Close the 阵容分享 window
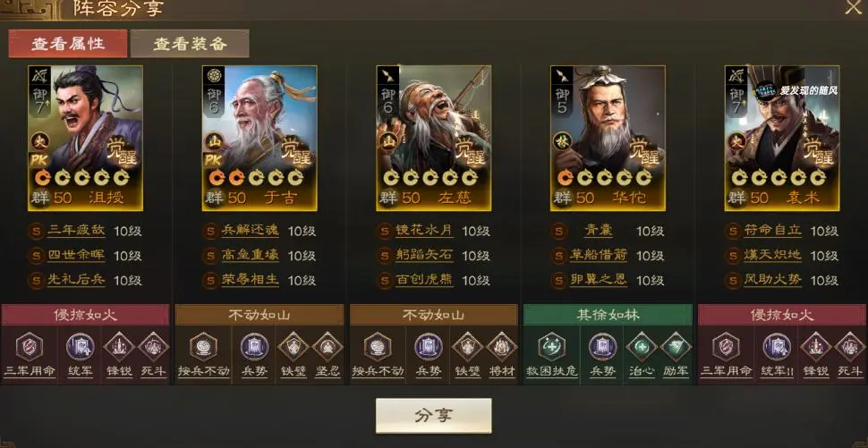 tap(854, 7)
